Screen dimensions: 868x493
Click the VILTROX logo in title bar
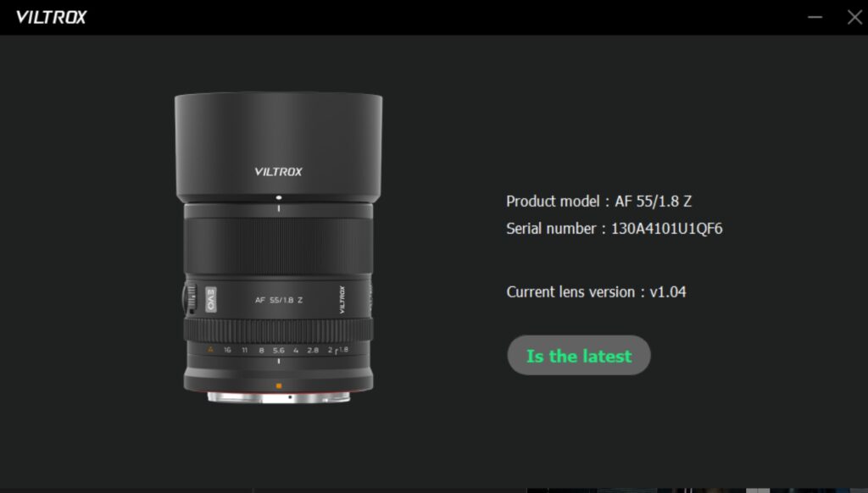tap(51, 17)
